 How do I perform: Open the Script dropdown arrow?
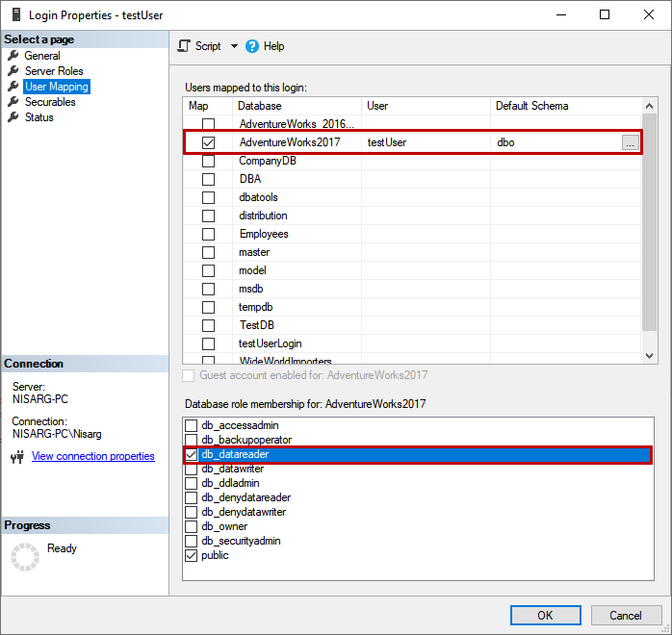click(x=234, y=46)
